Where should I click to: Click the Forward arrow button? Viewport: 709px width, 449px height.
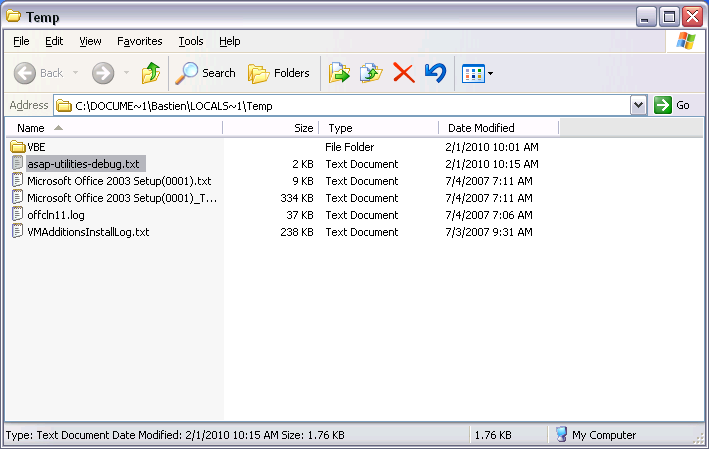(103, 73)
